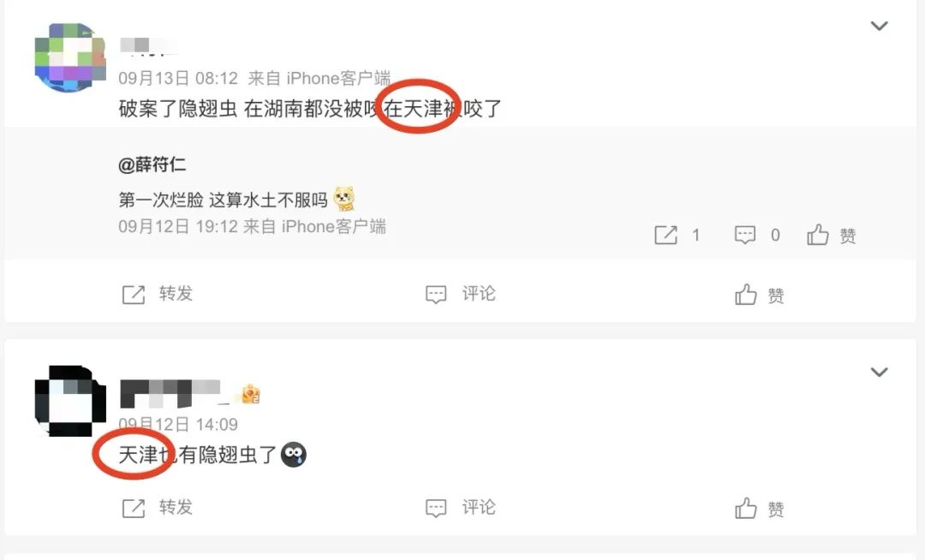Click the member badge beside second username
This screenshot has width=925, height=560.
tap(251, 395)
